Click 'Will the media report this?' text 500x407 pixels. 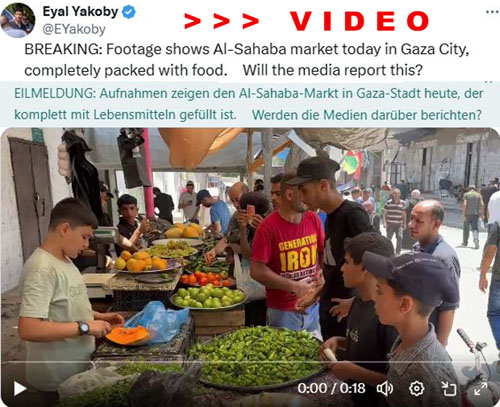[333, 70]
